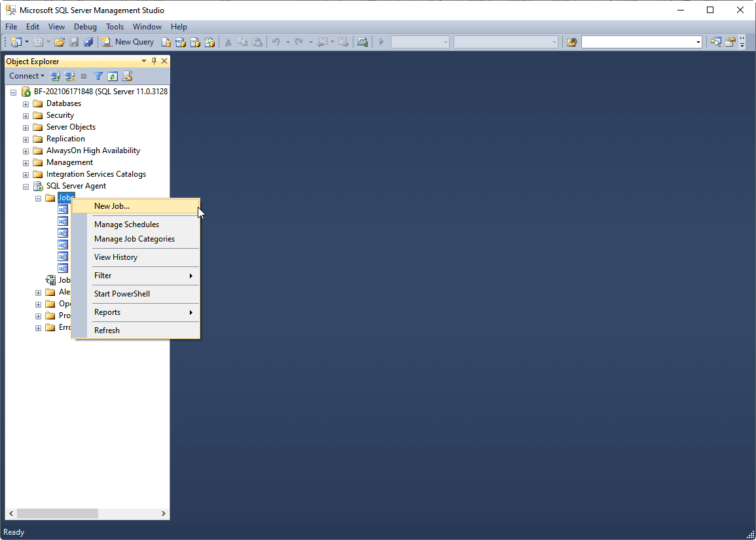Click the Find text input field
The width and height of the screenshot is (756, 540).
[638, 43]
